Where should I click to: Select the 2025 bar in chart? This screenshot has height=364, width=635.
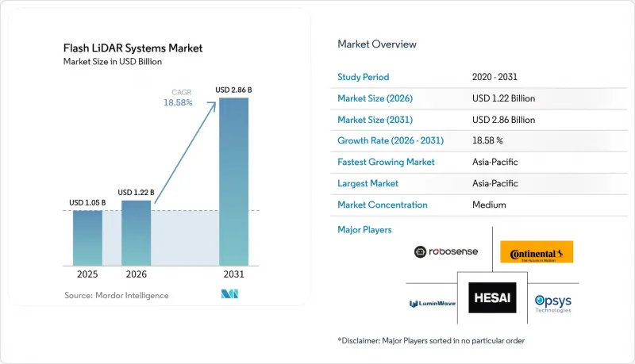coord(87,238)
